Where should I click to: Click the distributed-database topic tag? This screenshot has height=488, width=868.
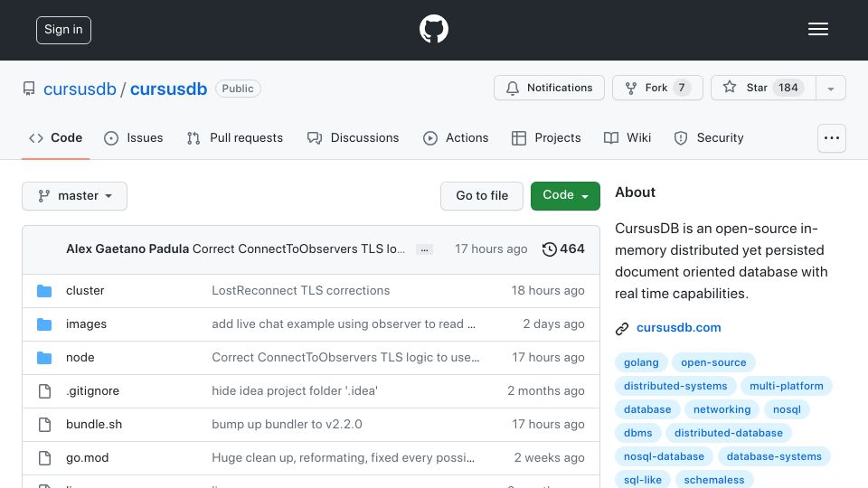[x=729, y=433]
